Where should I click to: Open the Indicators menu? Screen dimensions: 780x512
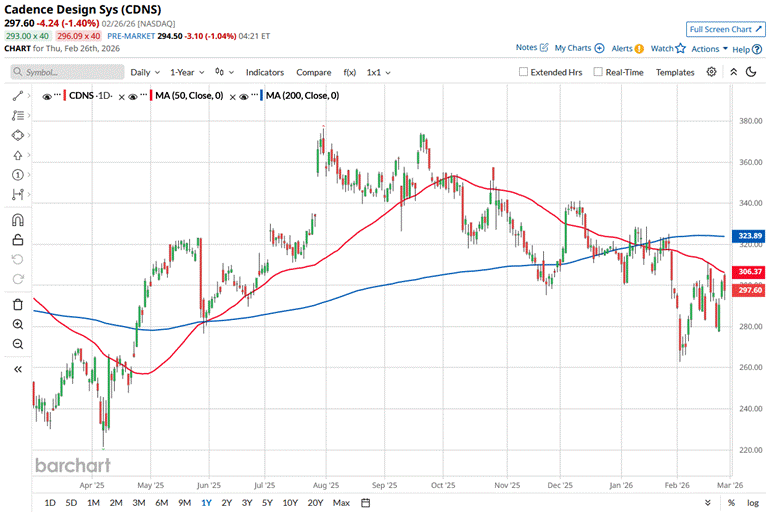pyautogui.click(x=265, y=72)
